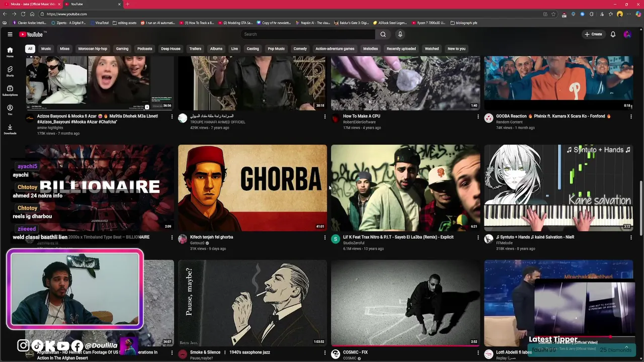Open the RobertElderSoftware channel avatar
Image resolution: width=644 pixels, height=362 pixels.
point(336,118)
